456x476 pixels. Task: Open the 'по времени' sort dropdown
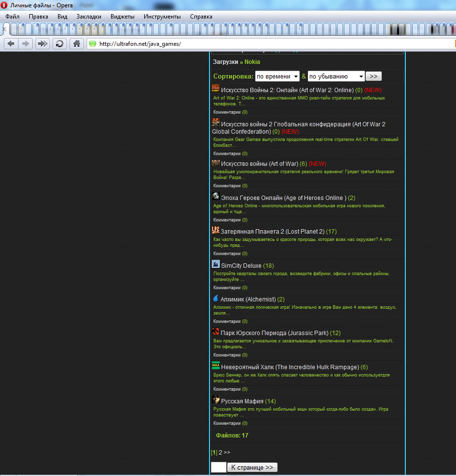(x=277, y=77)
